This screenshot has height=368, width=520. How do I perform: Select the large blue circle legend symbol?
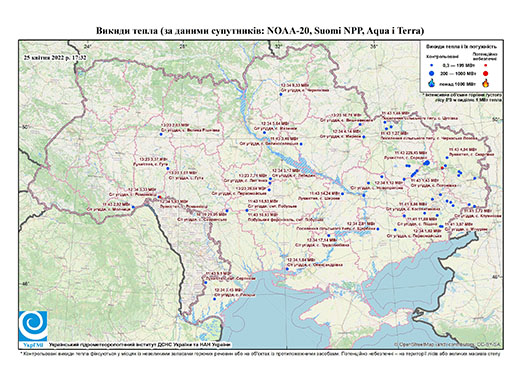pos(432,73)
